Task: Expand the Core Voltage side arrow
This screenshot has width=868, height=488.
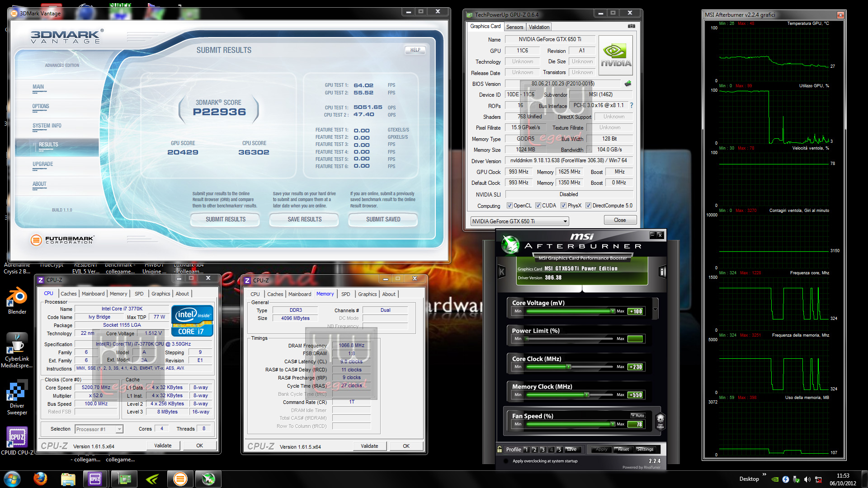Action: (x=655, y=309)
